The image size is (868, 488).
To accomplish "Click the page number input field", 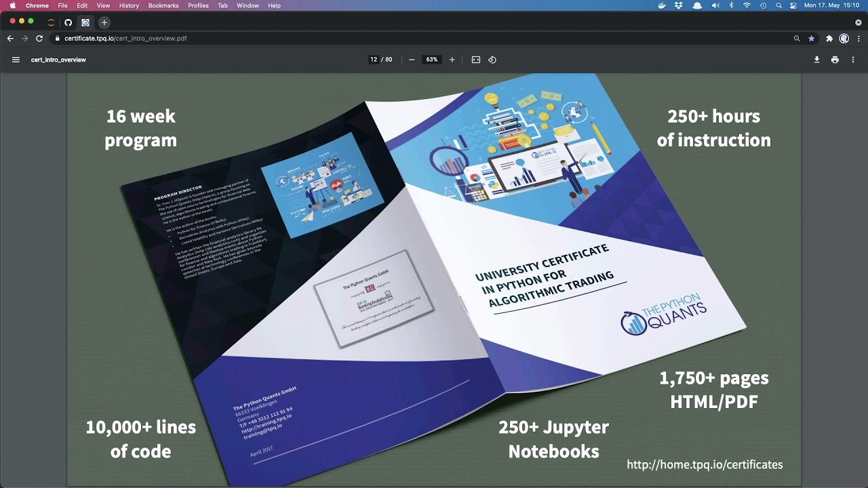I will (374, 60).
